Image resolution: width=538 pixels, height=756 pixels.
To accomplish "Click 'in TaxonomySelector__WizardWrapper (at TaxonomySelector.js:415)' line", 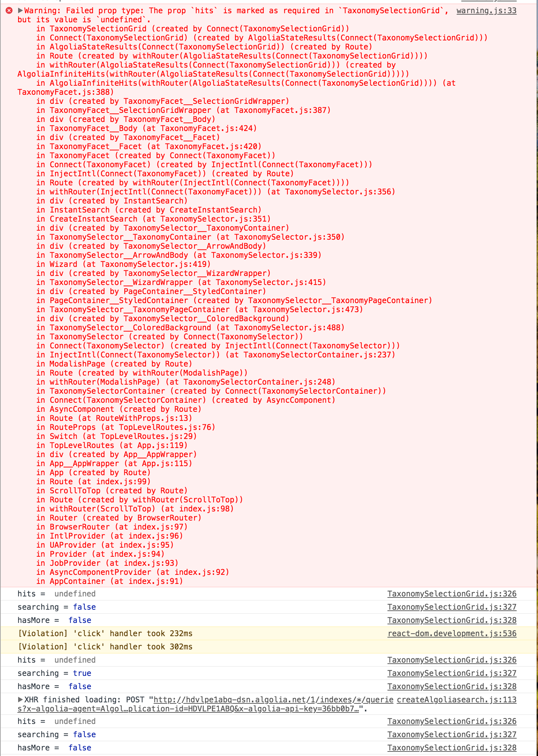I will tap(181, 282).
